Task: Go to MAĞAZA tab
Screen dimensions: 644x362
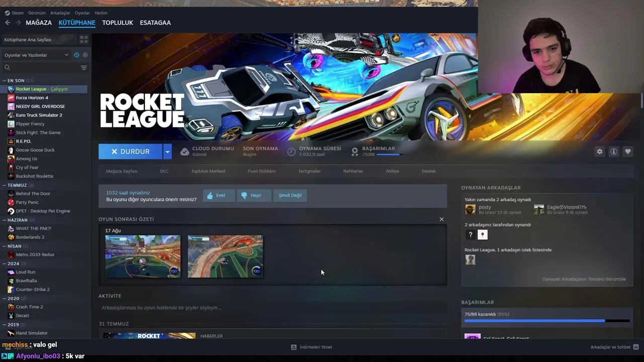Action: 39,23
